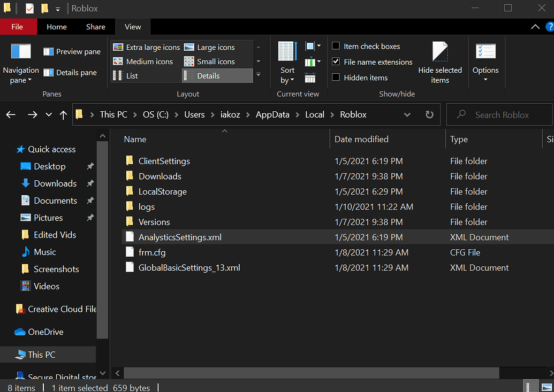
Task: Select the View ribbon tab
Action: click(x=133, y=27)
